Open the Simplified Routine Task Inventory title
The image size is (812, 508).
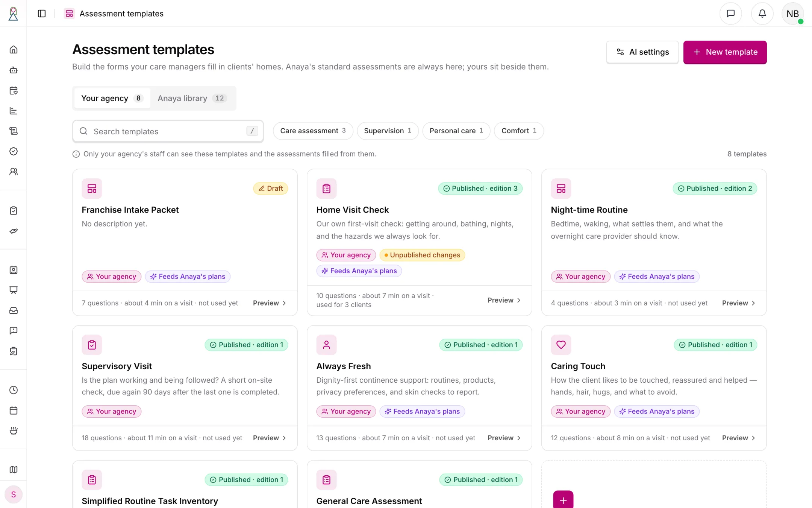pos(150,501)
